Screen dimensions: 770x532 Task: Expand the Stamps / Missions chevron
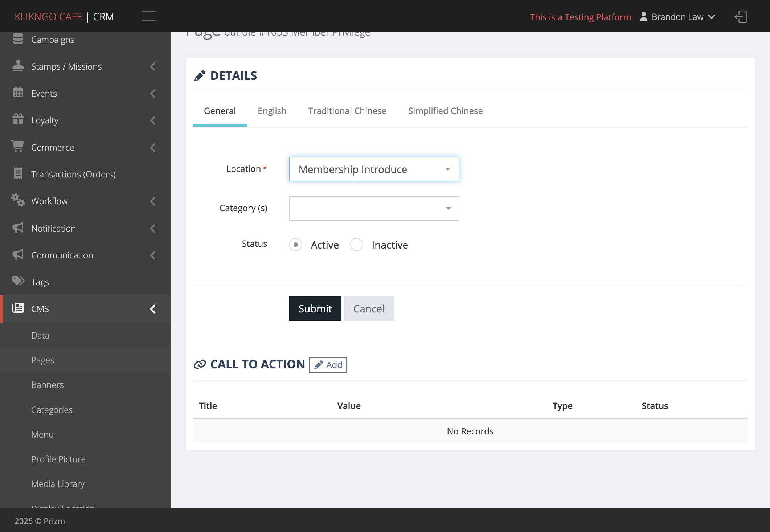pyautogui.click(x=153, y=66)
